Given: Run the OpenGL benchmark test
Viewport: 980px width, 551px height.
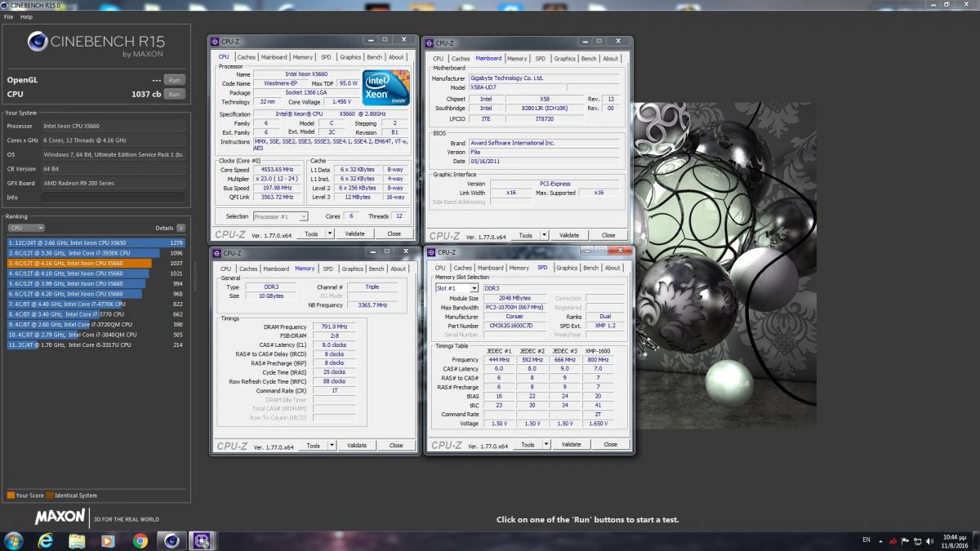Looking at the screenshot, I should pyautogui.click(x=174, y=80).
